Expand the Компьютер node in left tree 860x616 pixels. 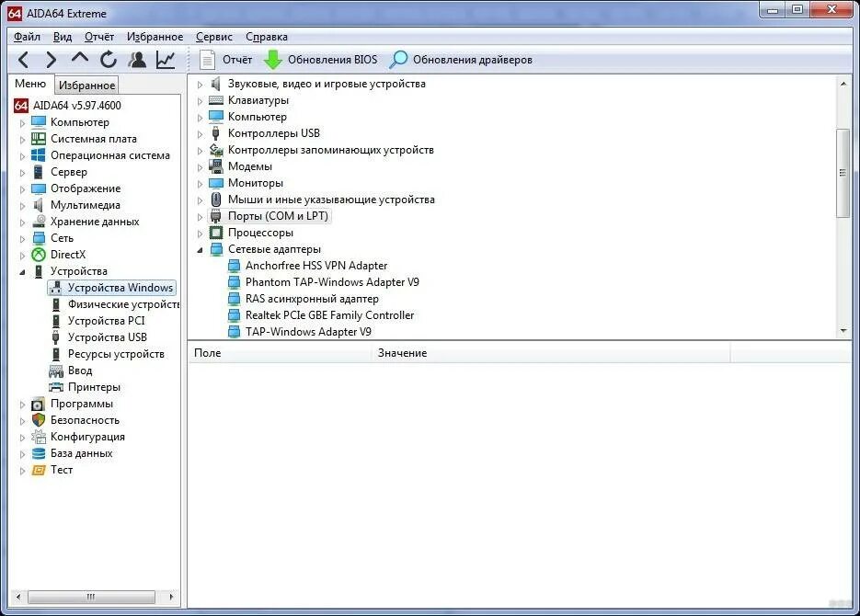coord(22,123)
